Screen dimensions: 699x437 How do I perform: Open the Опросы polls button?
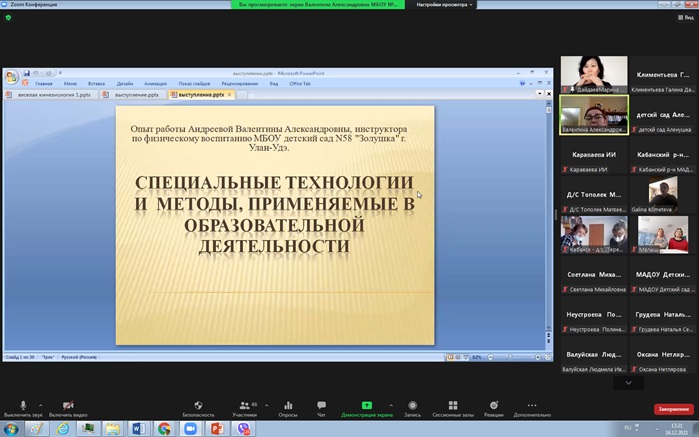tap(288, 406)
